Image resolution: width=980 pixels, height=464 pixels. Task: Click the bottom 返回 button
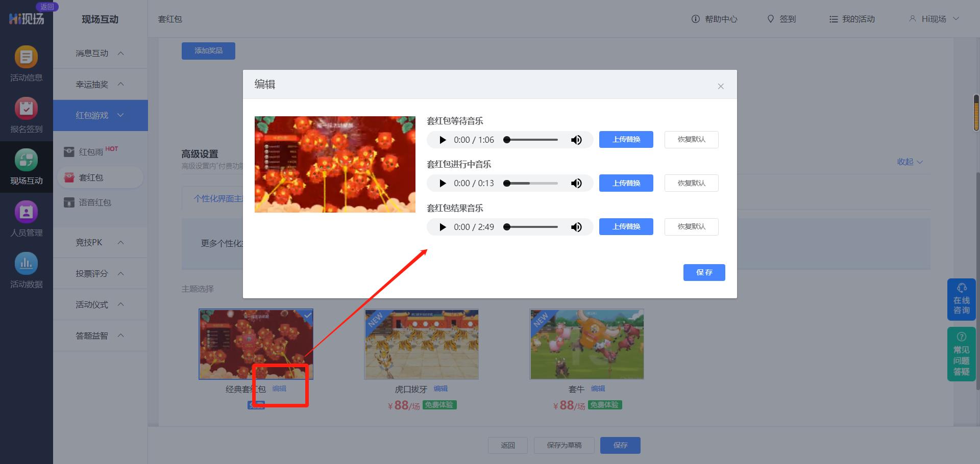508,445
